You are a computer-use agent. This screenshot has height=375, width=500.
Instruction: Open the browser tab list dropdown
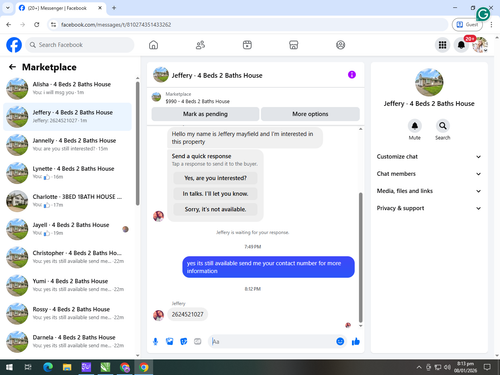(7, 8)
